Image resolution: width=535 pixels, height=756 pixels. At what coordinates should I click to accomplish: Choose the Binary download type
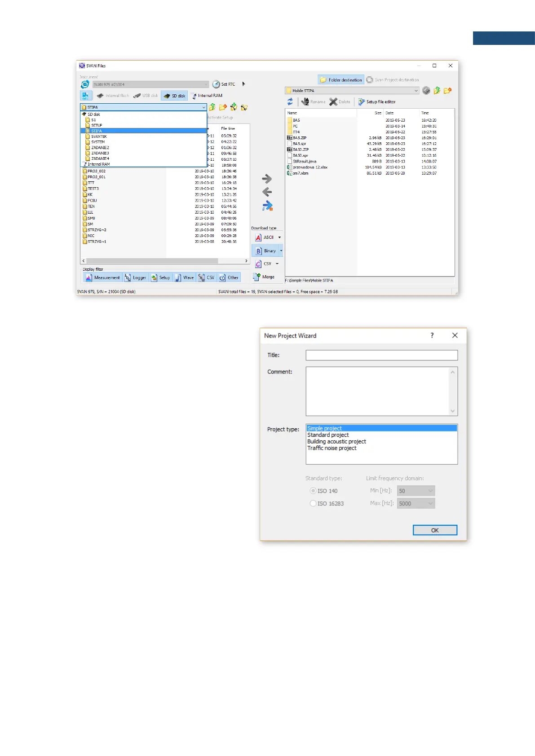point(265,251)
